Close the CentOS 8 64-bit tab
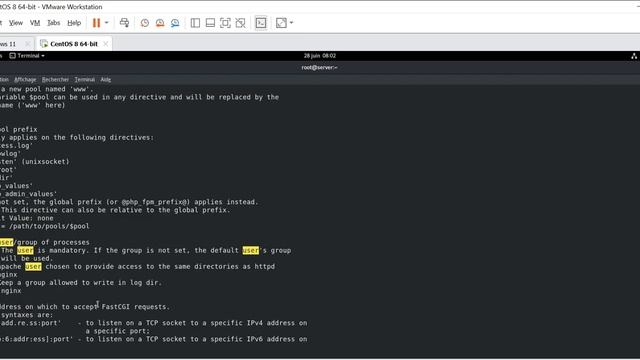Image resolution: width=640 pixels, height=360 pixels. coord(105,44)
